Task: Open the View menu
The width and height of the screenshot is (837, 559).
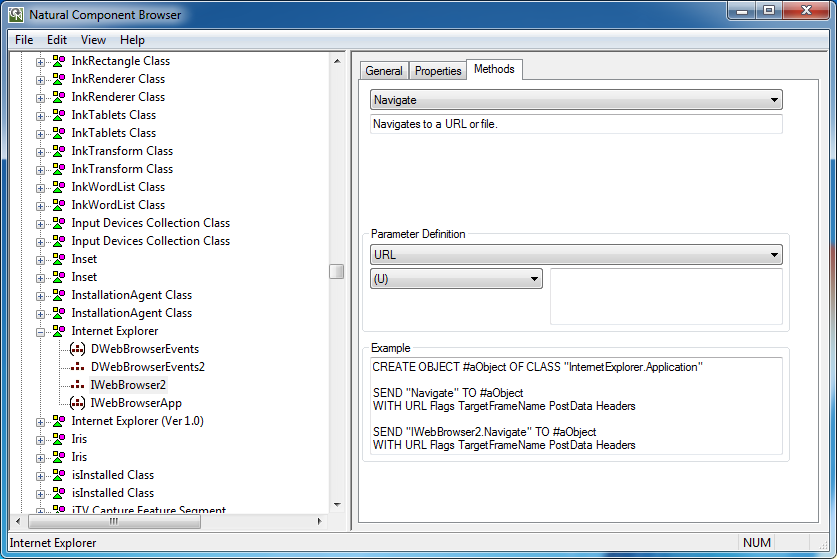Action: tap(93, 40)
